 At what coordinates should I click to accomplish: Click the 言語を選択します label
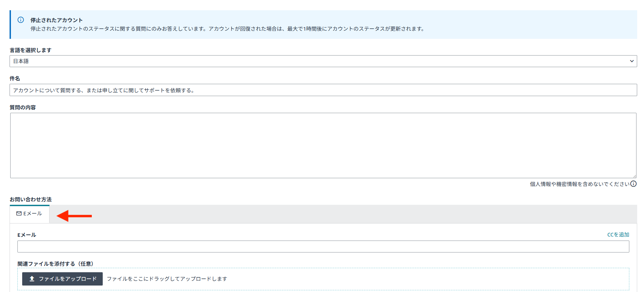[x=31, y=50]
